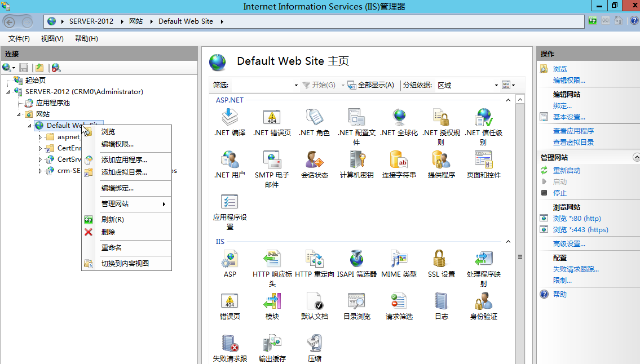Screen dimensions: 640x364
Task: Click the back navigation arrow button
Action: 10,22
